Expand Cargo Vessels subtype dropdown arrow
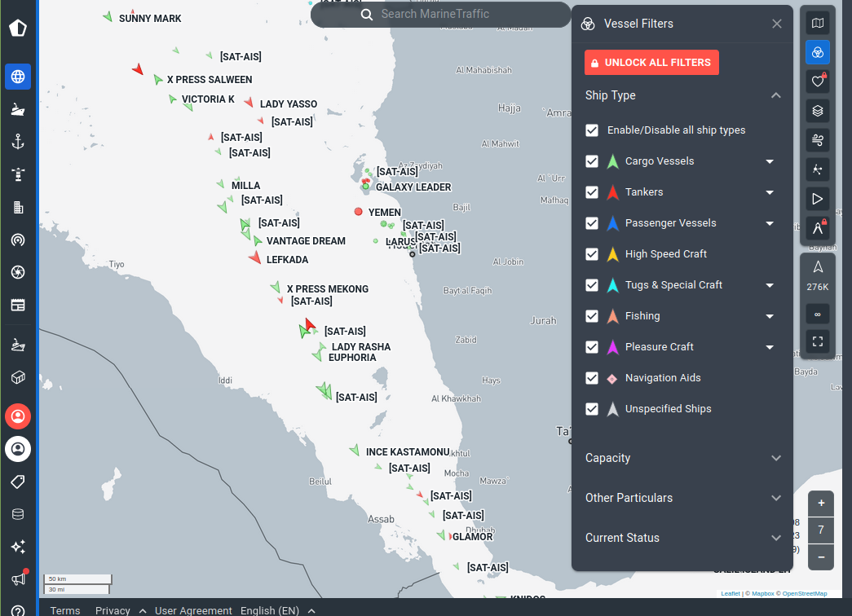Image resolution: width=852 pixels, height=616 pixels. [x=770, y=161]
